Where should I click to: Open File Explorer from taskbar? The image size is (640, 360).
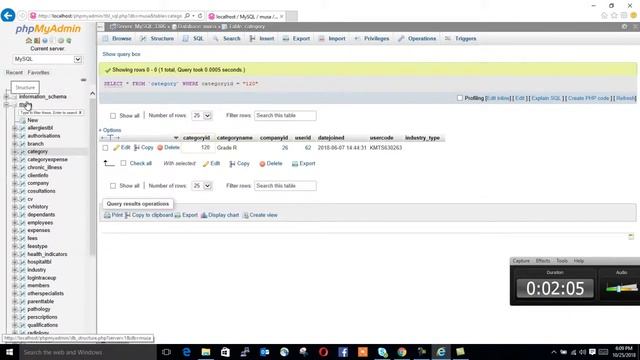206,352
